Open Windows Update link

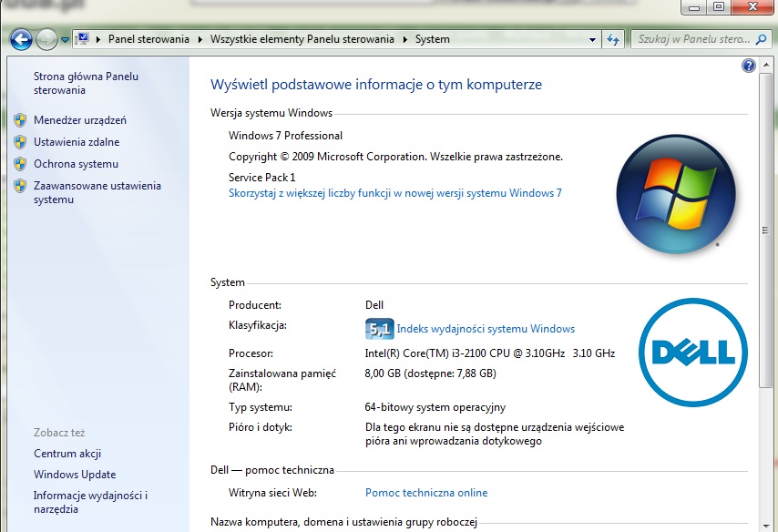[x=75, y=475]
